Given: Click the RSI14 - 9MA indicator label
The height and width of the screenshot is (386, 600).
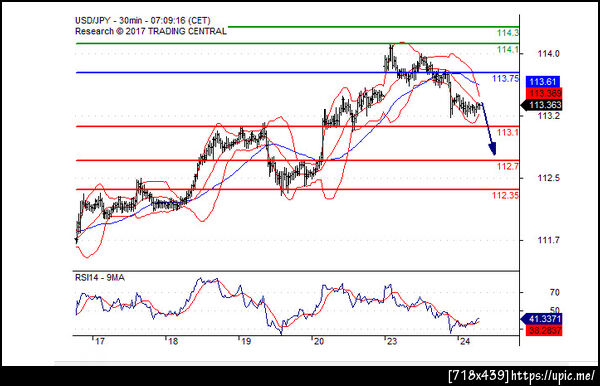Looking at the screenshot, I should [x=100, y=278].
